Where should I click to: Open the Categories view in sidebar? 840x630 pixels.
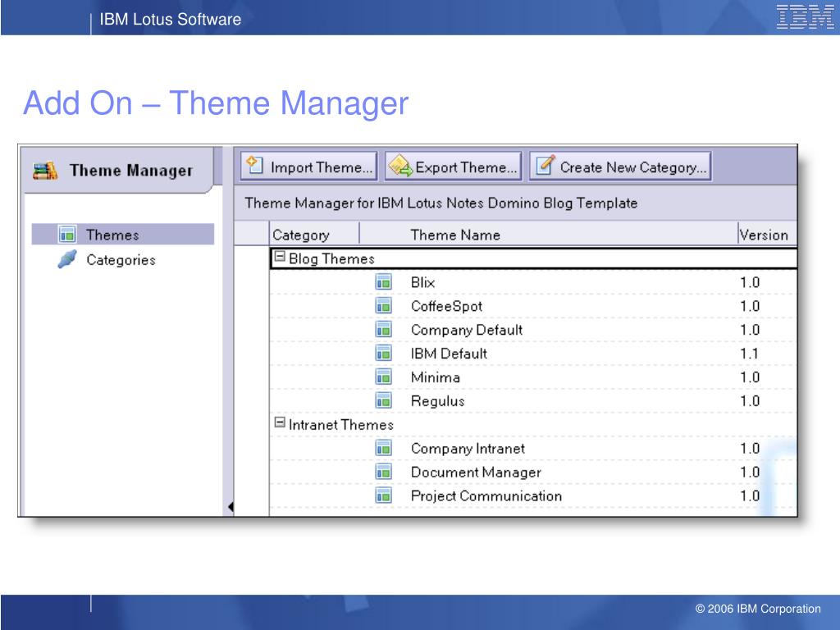click(121, 260)
